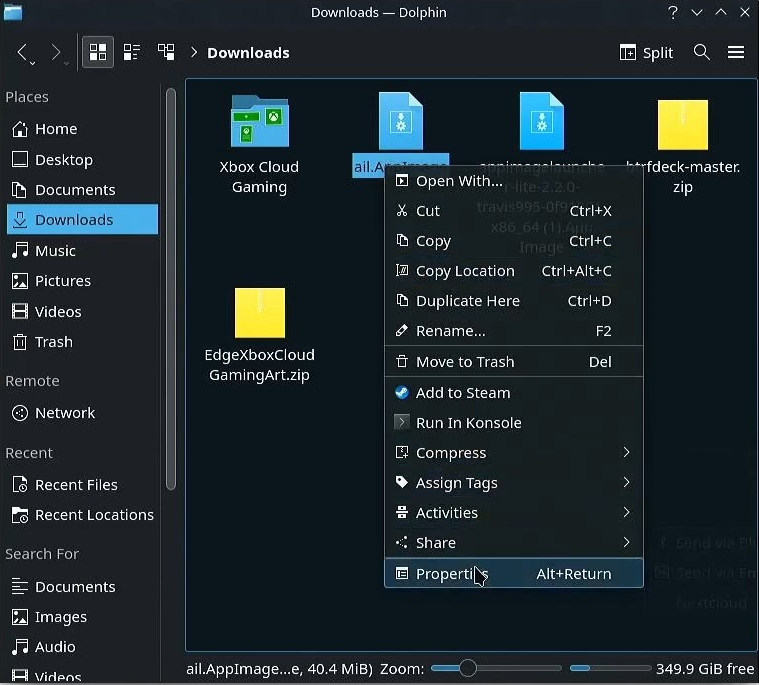
Task: Choose Duplicate Here in context menu
Action: pyautogui.click(x=514, y=301)
